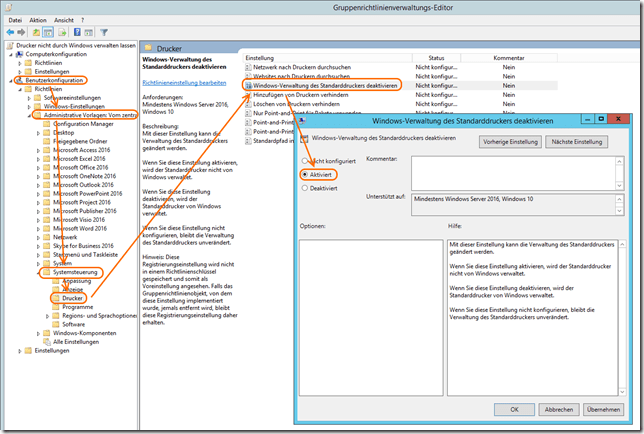644x434 pixels.
Task: Click the 'Richtlinieneinstellung bearbeiten' link
Action: 185,83
